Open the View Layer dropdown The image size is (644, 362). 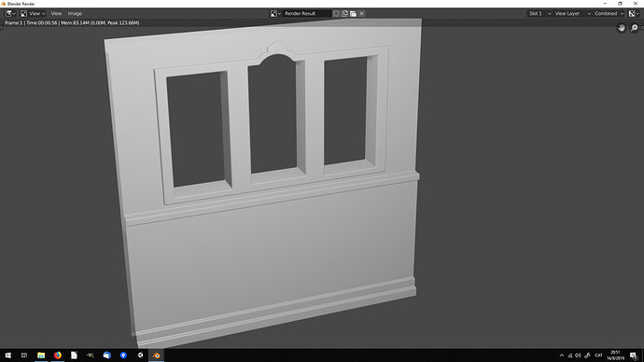click(572, 14)
